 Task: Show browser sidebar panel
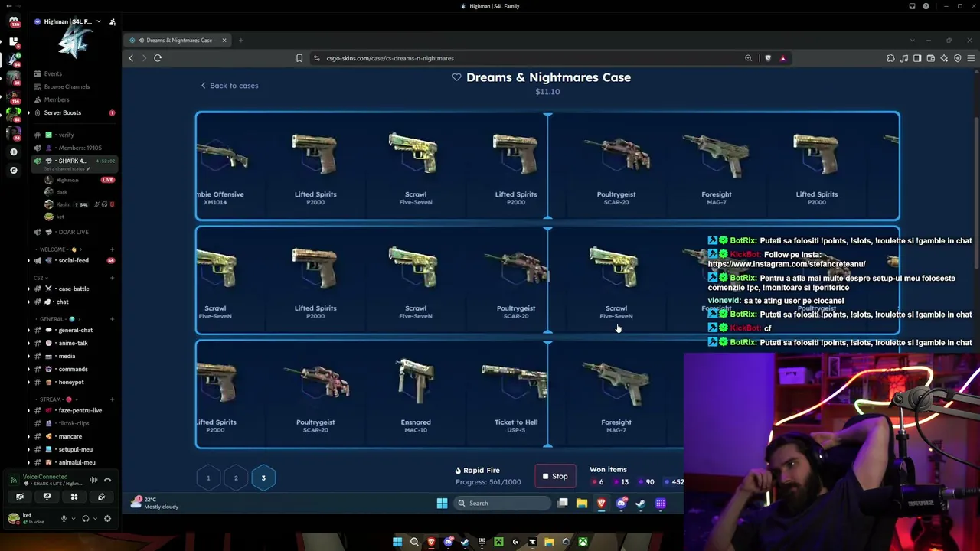[917, 58]
